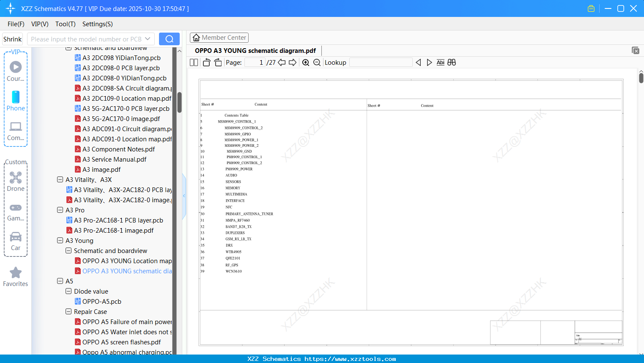This screenshot has height=363, width=644.
Task: Select the Drone category
Action: tap(16, 181)
